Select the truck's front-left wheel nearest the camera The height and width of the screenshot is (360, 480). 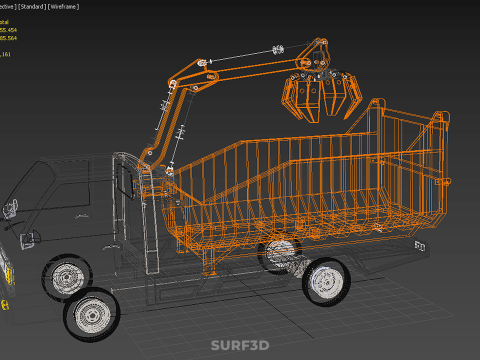pyautogui.click(x=92, y=315)
